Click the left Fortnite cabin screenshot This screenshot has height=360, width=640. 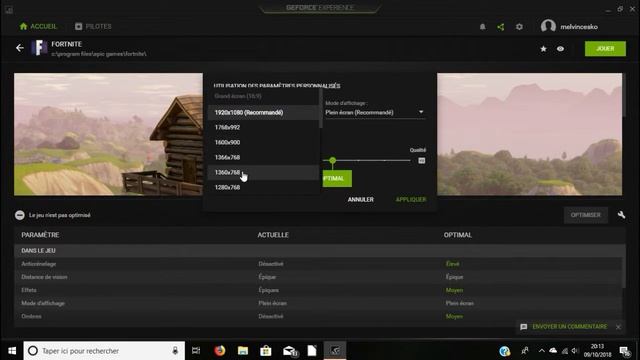tap(109, 134)
